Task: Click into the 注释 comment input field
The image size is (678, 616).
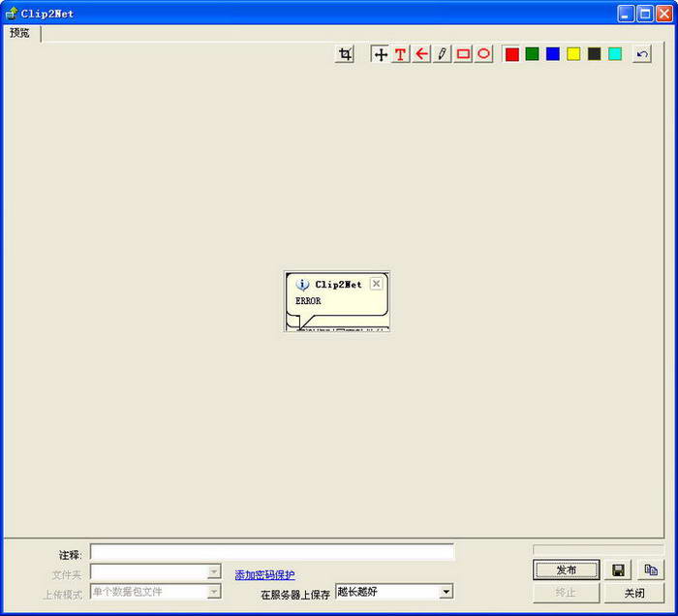Action: 272,552
